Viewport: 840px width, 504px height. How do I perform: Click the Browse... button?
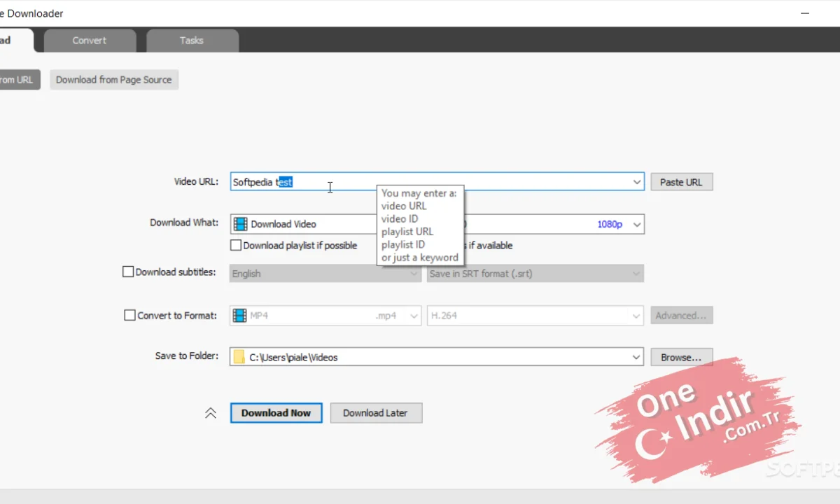point(682,357)
